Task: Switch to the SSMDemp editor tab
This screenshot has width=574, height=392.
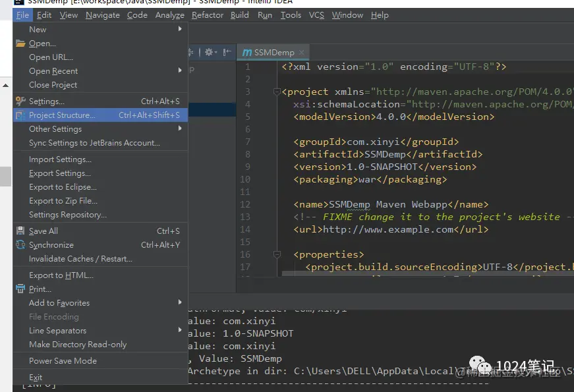Action: (x=273, y=52)
